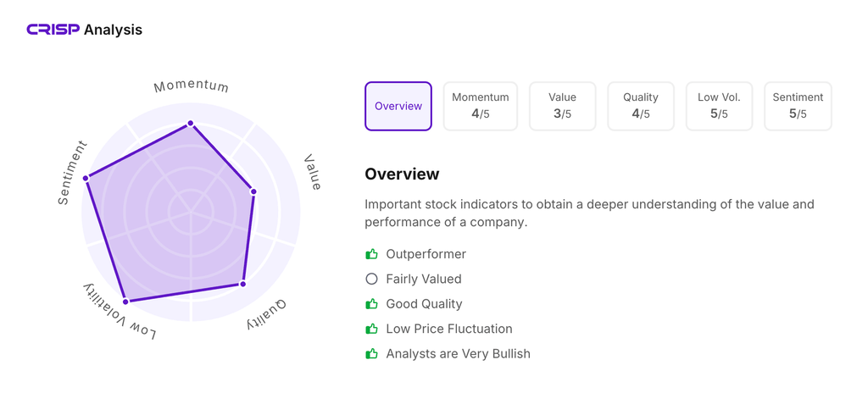Open the Quality 4/5 tab

(x=641, y=106)
